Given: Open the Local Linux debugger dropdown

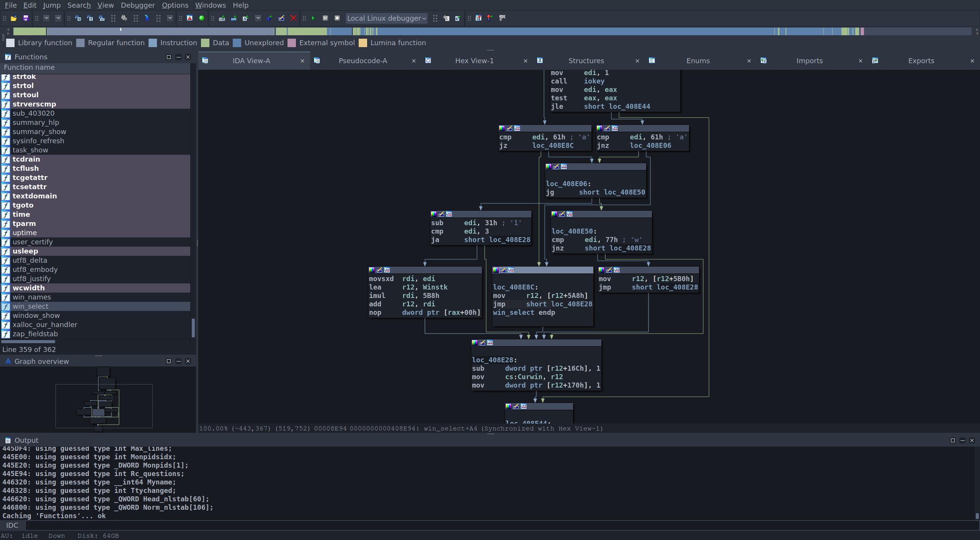Looking at the screenshot, I should [386, 18].
